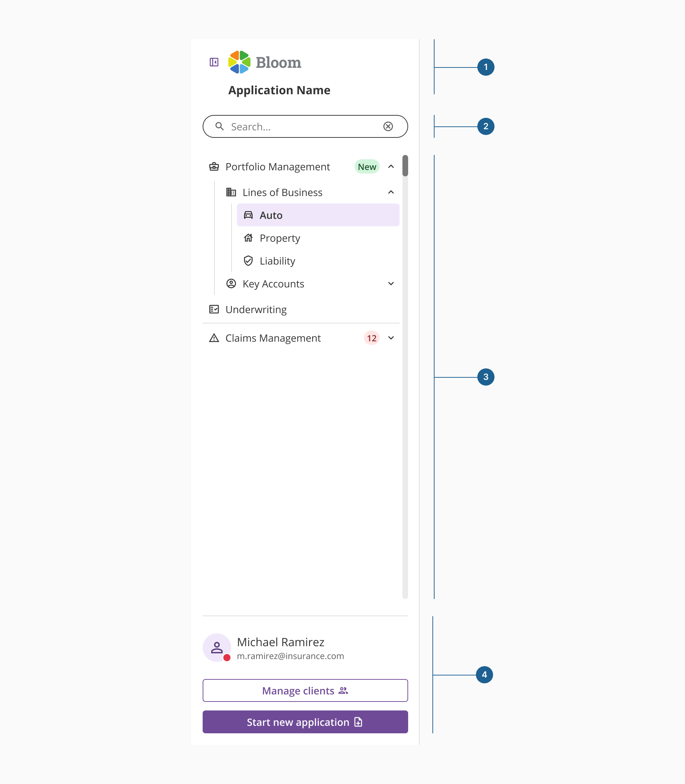The height and width of the screenshot is (784, 685).
Task: Click the Manage clients button
Action: click(x=305, y=691)
